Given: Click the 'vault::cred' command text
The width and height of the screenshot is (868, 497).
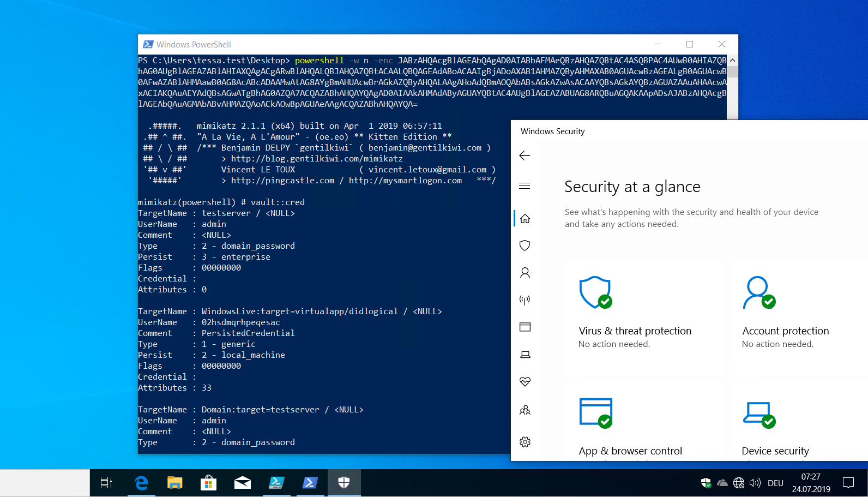Looking at the screenshot, I should (x=278, y=202).
